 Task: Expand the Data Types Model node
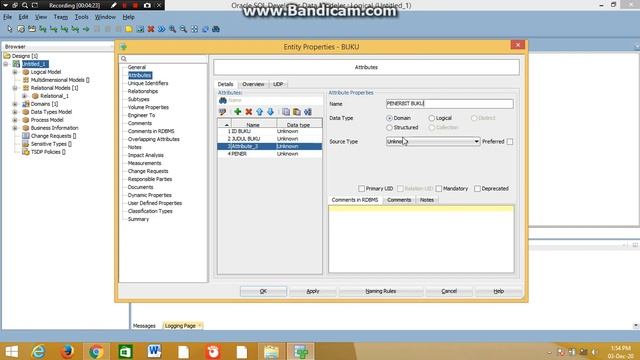click(x=15, y=112)
